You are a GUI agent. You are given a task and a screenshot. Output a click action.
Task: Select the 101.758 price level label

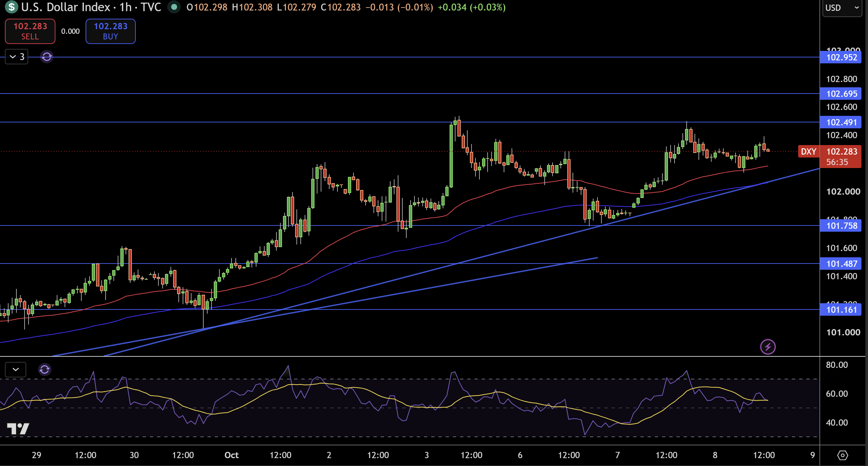click(x=841, y=225)
